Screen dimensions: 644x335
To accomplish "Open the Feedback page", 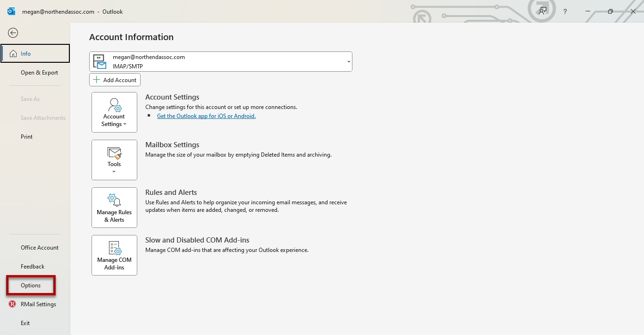I will pos(33,267).
